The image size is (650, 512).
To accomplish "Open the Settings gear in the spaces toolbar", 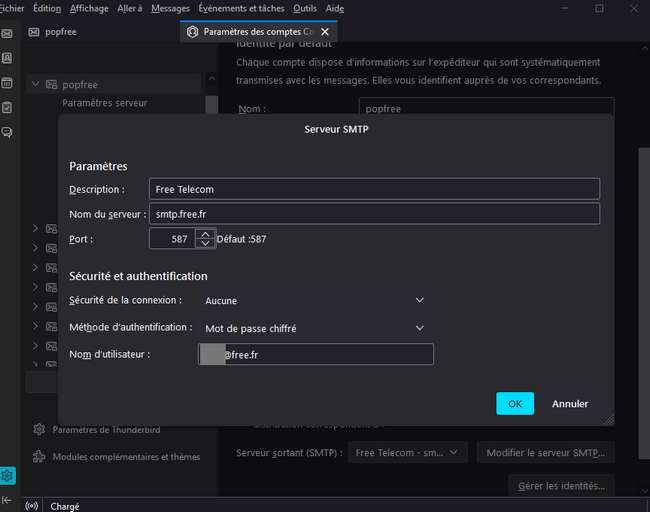I will pos(7,476).
